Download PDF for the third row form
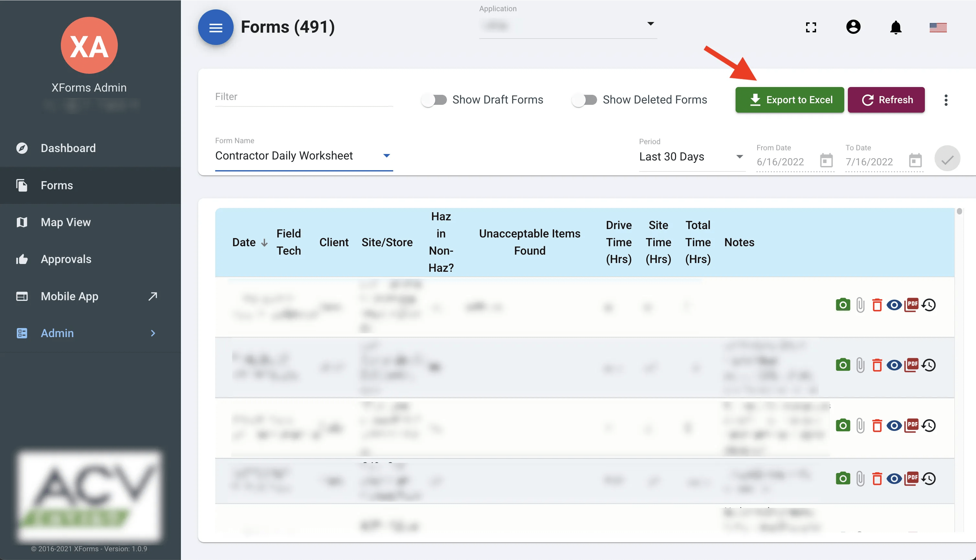This screenshot has height=560, width=976. tap(911, 425)
